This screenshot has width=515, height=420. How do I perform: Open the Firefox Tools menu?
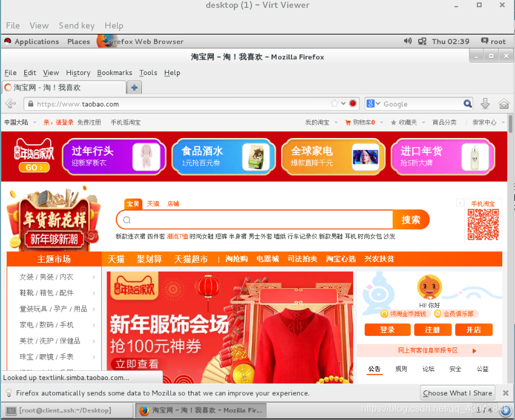(148, 73)
